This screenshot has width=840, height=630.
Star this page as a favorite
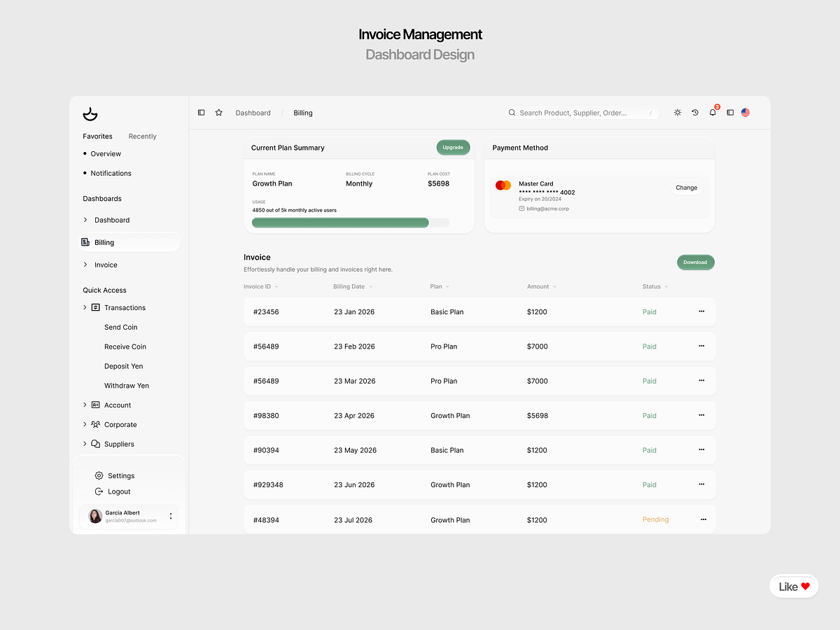point(218,112)
